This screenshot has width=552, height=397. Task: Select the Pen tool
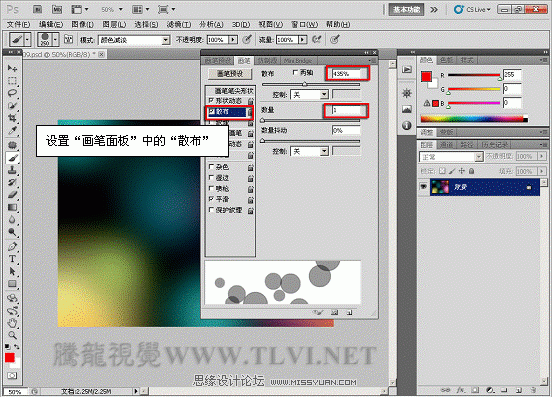(12, 246)
